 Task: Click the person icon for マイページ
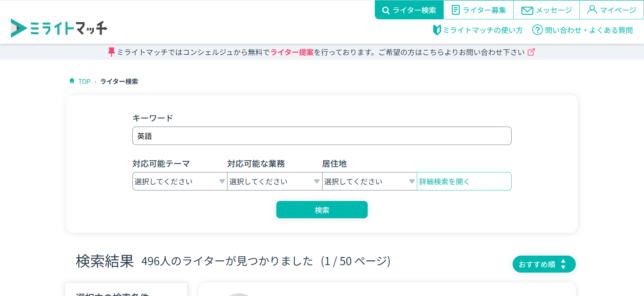(x=592, y=10)
